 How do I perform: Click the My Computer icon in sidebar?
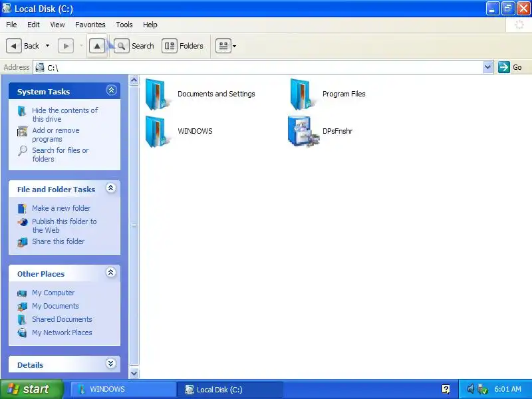click(x=22, y=293)
